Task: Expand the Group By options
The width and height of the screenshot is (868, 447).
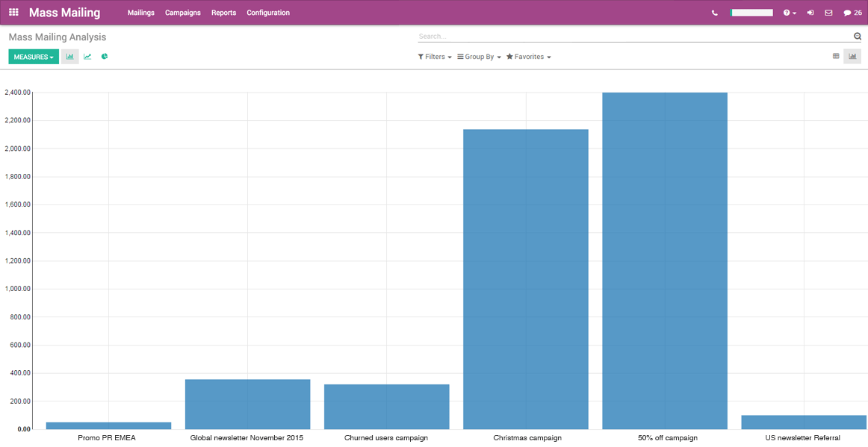Action: (x=478, y=56)
